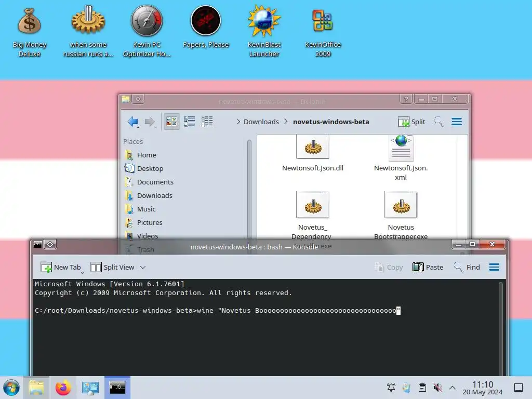532x399 pixels.
Task: Click Split button in Dolphin toolbar
Action: click(411, 122)
